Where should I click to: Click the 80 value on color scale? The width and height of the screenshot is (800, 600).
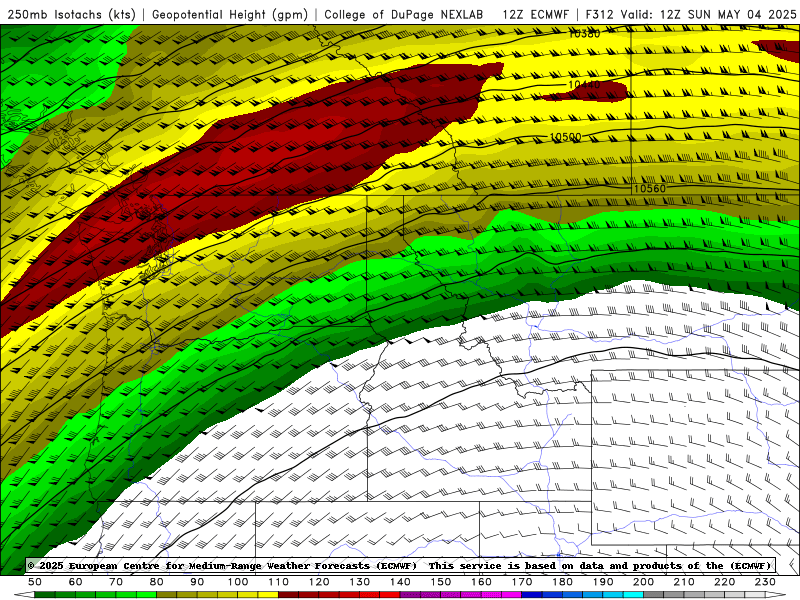pos(157,582)
